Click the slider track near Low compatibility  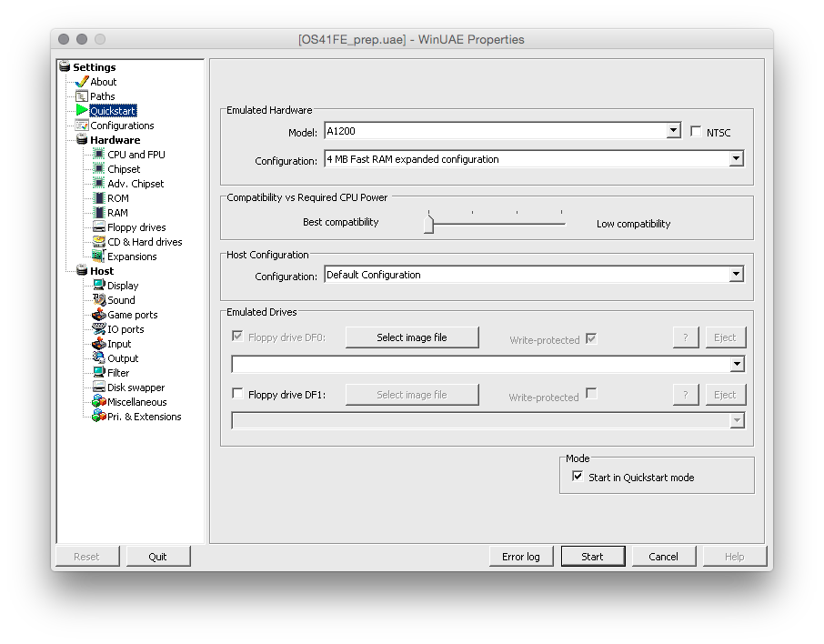561,224
